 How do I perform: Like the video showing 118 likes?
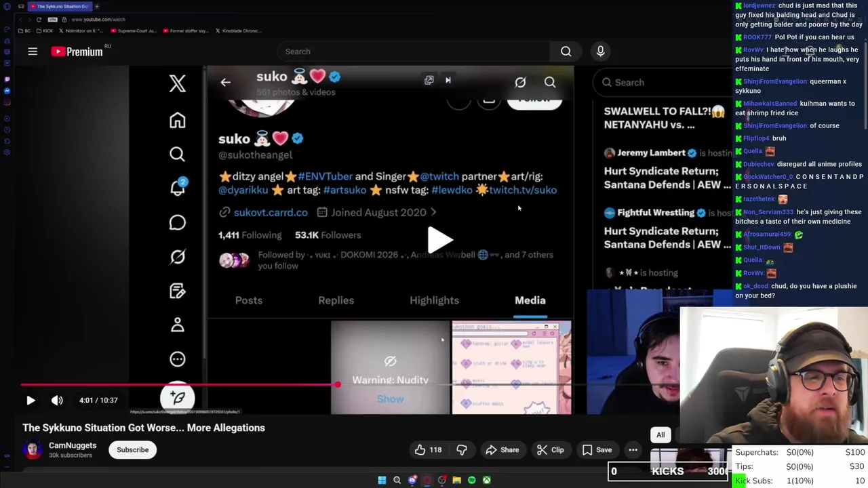tap(428, 450)
